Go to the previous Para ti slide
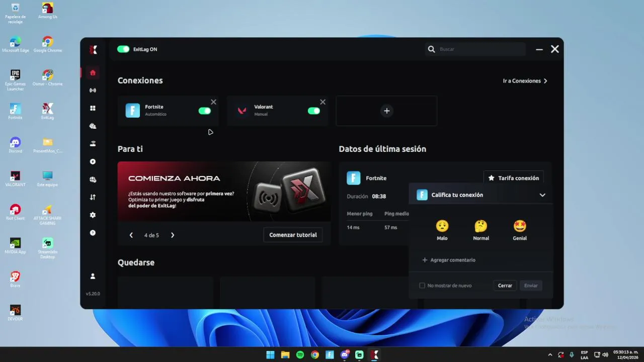 coord(131,235)
